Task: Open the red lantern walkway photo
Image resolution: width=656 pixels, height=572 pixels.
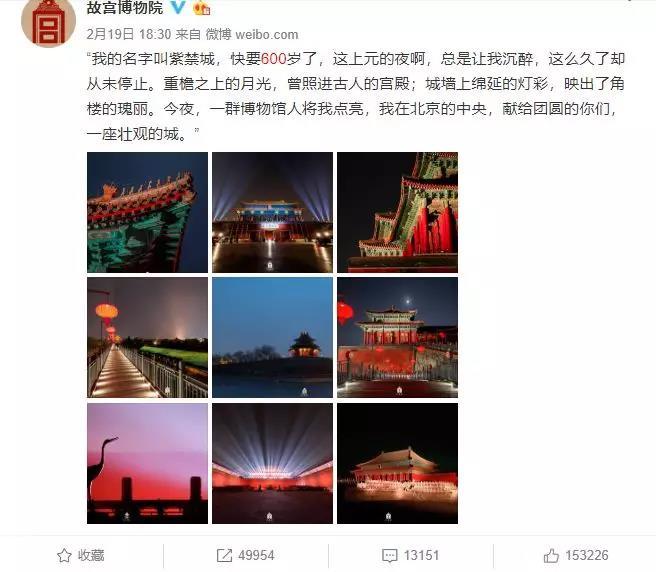Action: pyautogui.click(x=147, y=337)
